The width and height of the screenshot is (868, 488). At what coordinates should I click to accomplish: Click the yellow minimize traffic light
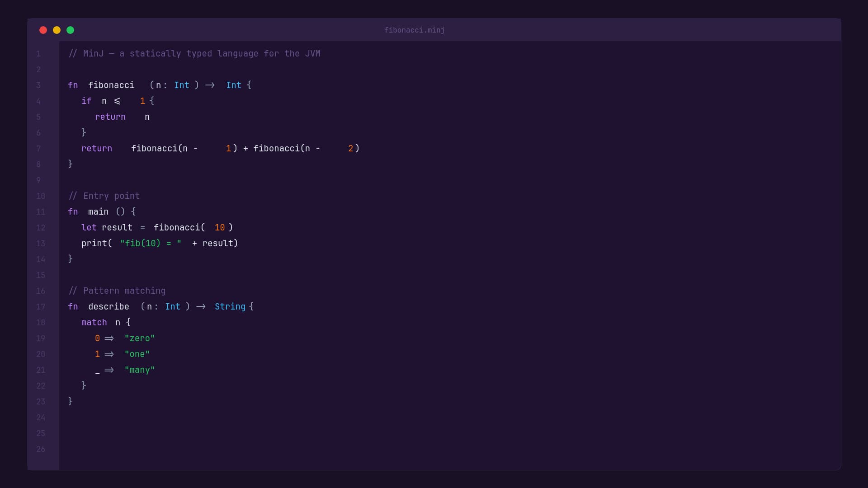point(57,30)
